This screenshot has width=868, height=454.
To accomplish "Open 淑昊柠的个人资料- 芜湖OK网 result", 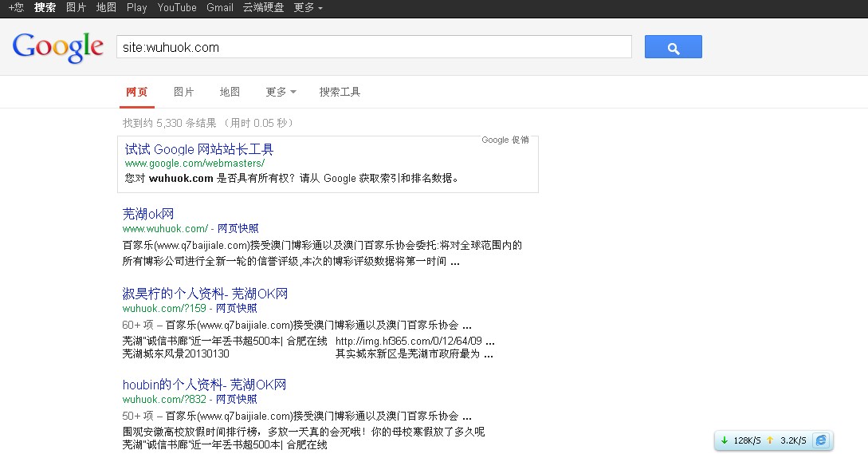I will [206, 294].
